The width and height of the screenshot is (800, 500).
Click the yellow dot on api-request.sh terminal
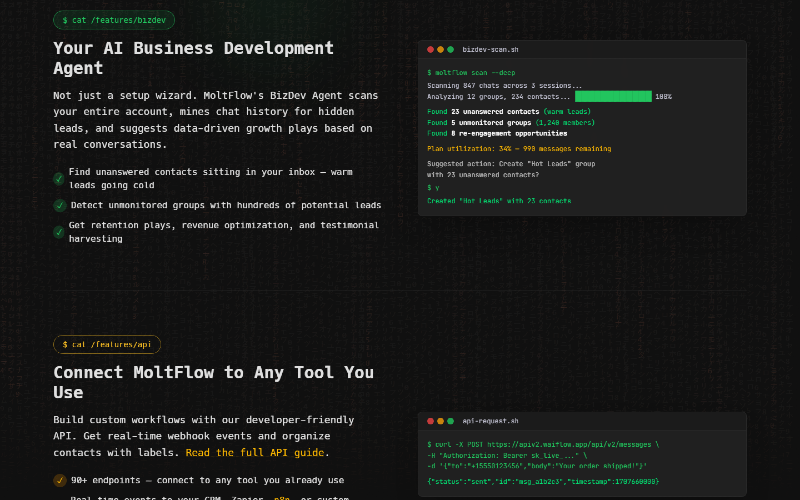click(x=440, y=421)
